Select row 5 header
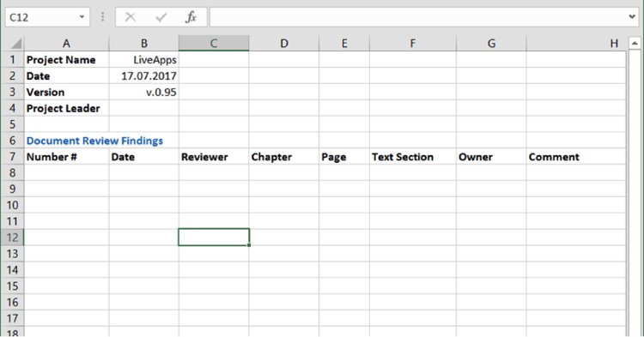This screenshot has width=644, height=337. click(x=12, y=124)
